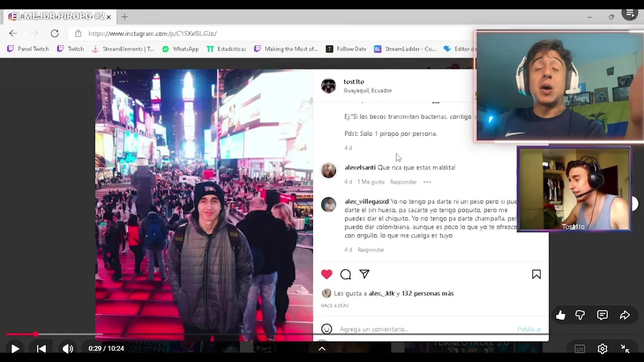Open video player settings gear
The image size is (644, 362).
point(602,349)
